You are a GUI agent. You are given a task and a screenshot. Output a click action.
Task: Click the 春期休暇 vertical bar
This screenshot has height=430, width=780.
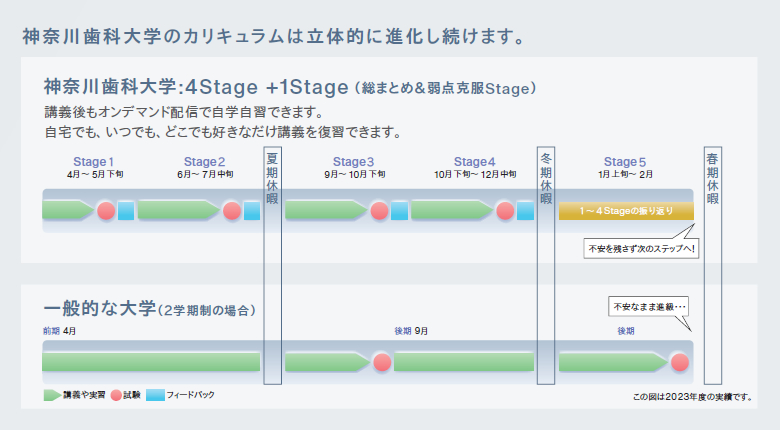[x=712, y=265]
